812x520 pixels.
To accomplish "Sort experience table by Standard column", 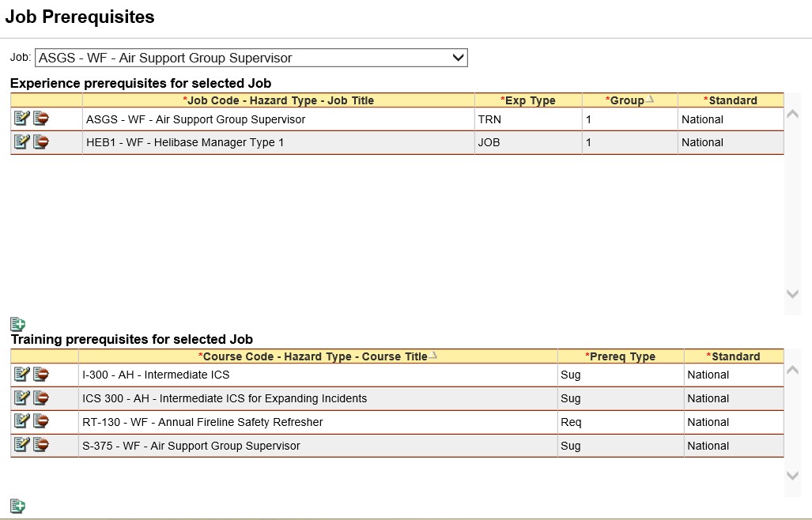I will coord(731,100).
